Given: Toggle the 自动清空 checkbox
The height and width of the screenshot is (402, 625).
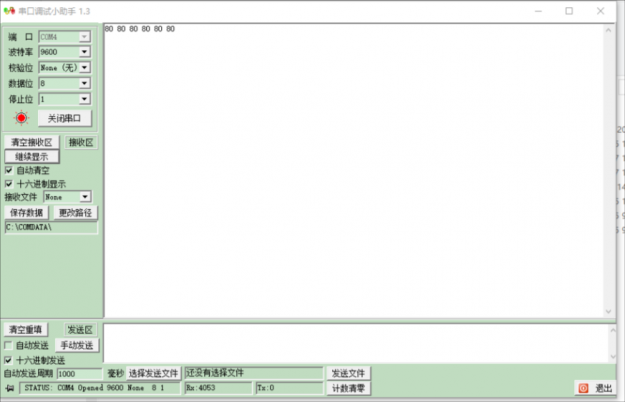Looking at the screenshot, I should click(9, 171).
